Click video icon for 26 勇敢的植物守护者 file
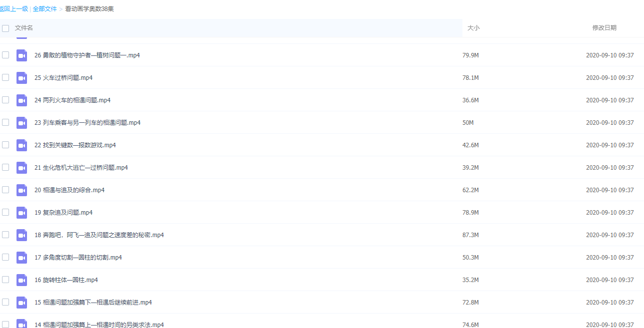Screen dimensions: 644x328 [x=21, y=55]
